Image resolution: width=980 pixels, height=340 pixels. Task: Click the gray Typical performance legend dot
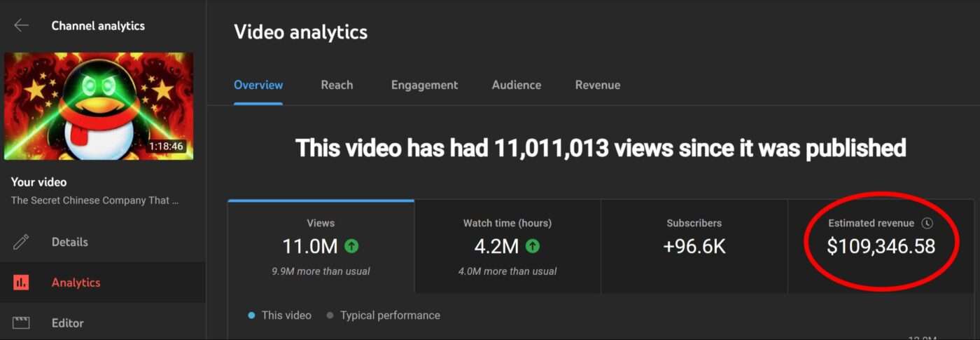pyautogui.click(x=330, y=315)
